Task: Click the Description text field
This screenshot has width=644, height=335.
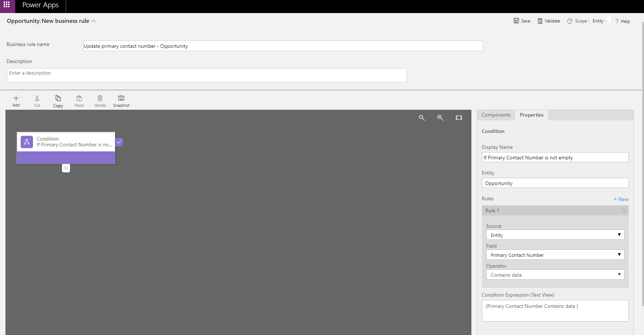Action: point(207,75)
